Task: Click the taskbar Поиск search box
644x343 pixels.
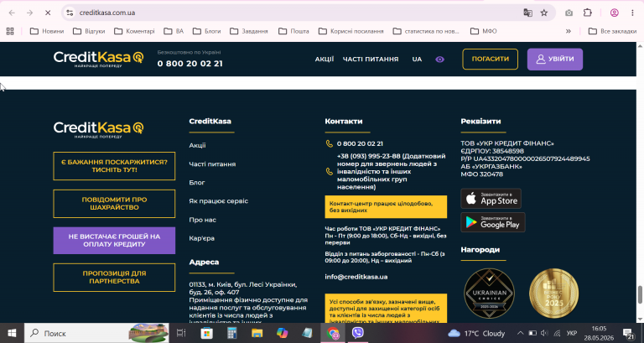Action: point(96,333)
